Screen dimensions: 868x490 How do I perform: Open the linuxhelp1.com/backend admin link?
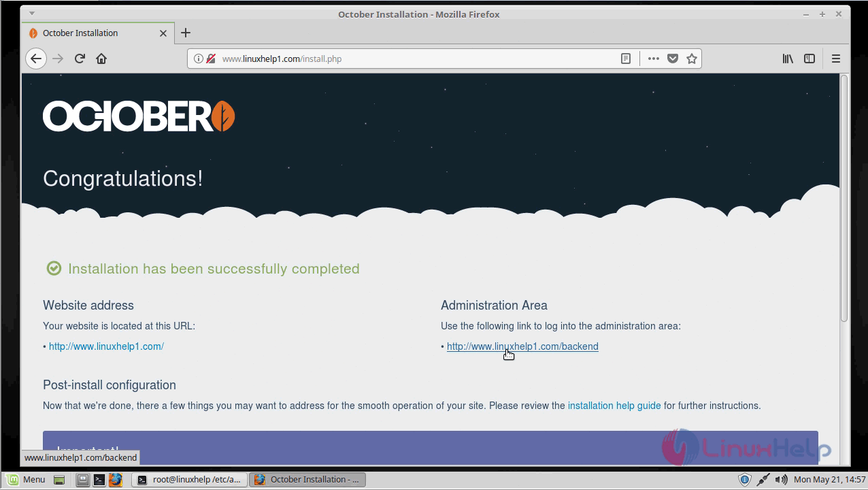point(522,346)
